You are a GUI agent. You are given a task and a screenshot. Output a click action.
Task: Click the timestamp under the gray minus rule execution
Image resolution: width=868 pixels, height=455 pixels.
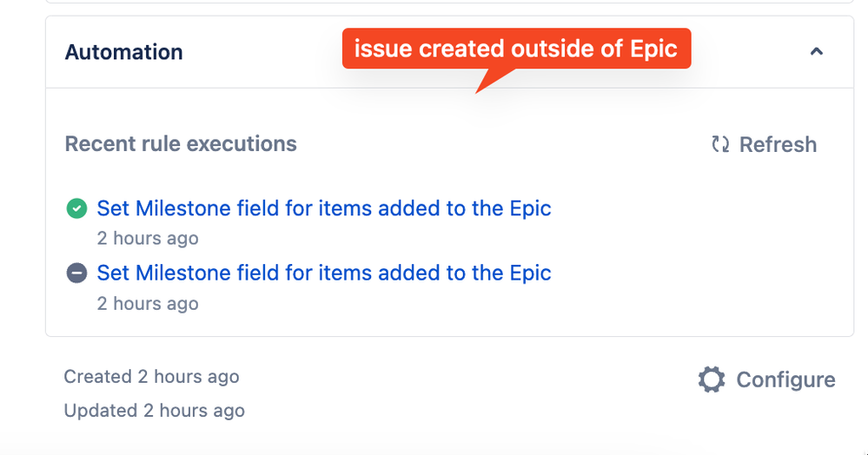pyautogui.click(x=148, y=303)
